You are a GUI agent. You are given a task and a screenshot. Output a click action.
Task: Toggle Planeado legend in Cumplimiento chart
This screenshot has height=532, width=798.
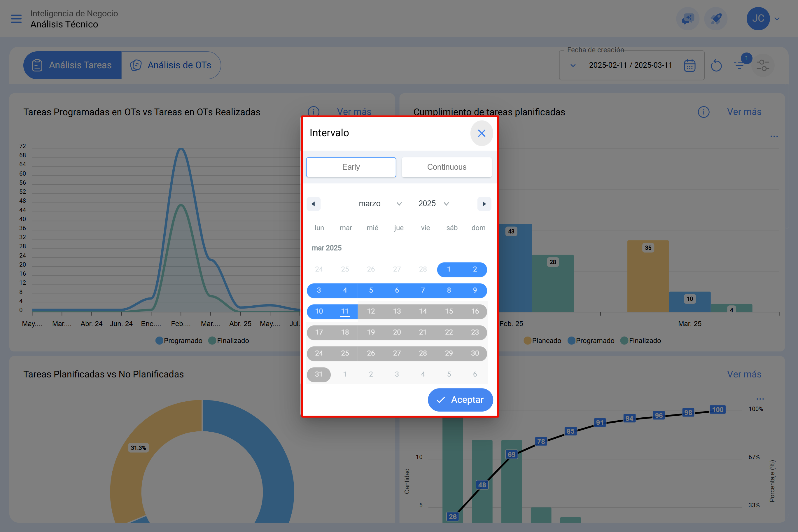point(542,341)
